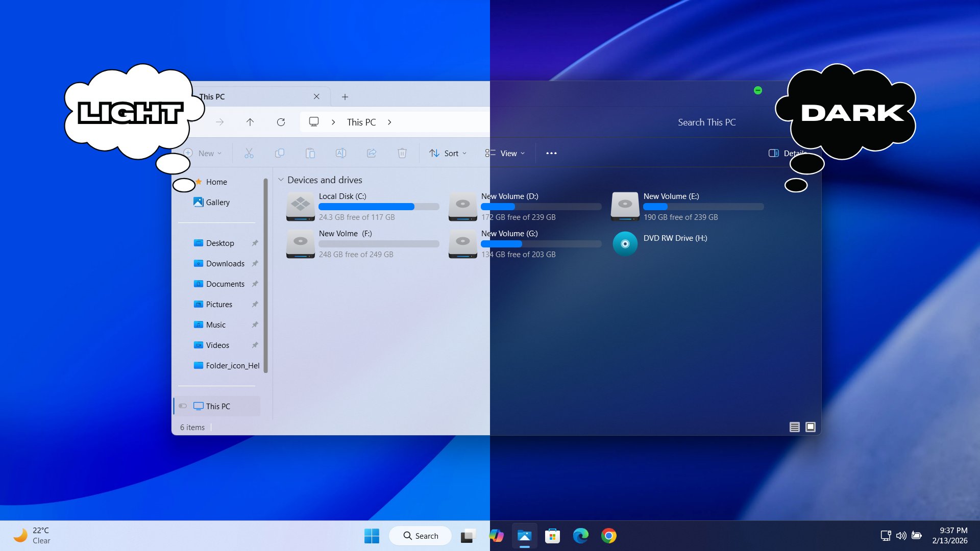Switch to large thumbnails view layout icon
Image resolution: width=980 pixels, height=551 pixels.
click(811, 427)
